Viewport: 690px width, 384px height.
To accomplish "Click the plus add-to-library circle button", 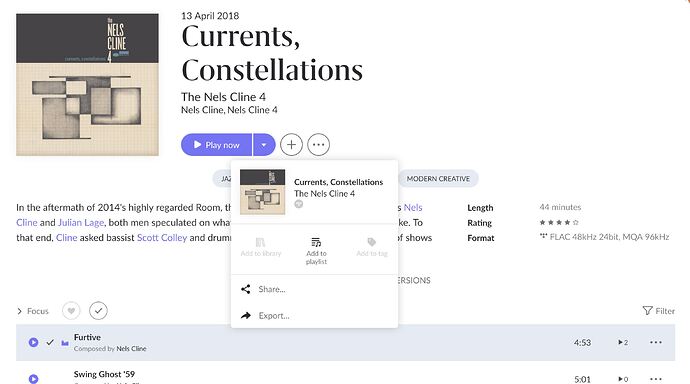I will 291,145.
